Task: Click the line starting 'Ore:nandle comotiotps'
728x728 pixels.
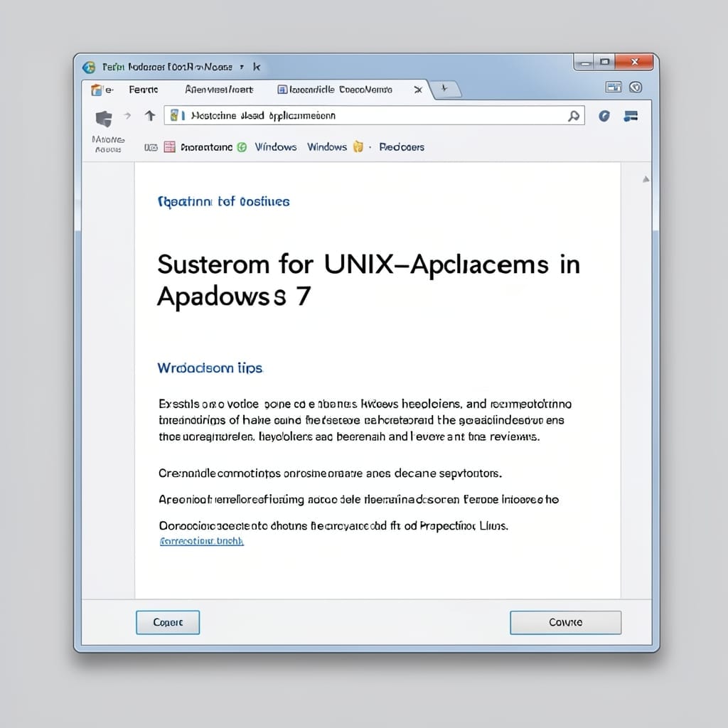Action: pos(330,473)
